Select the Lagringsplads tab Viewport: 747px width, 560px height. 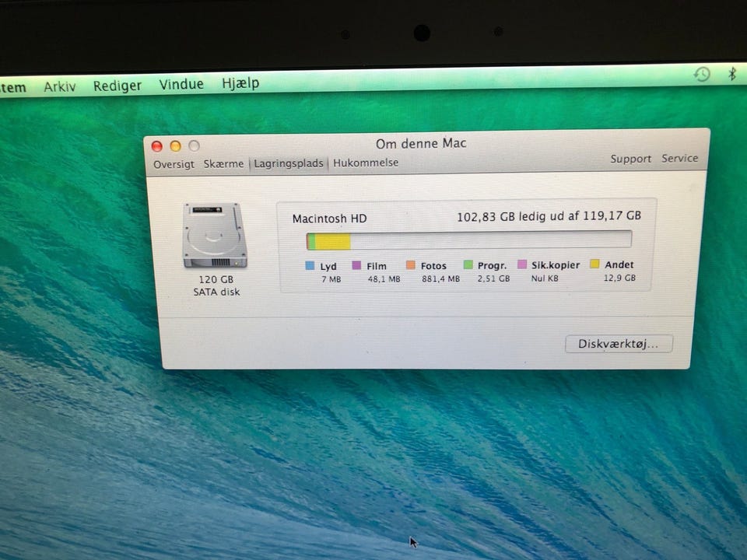(288, 163)
